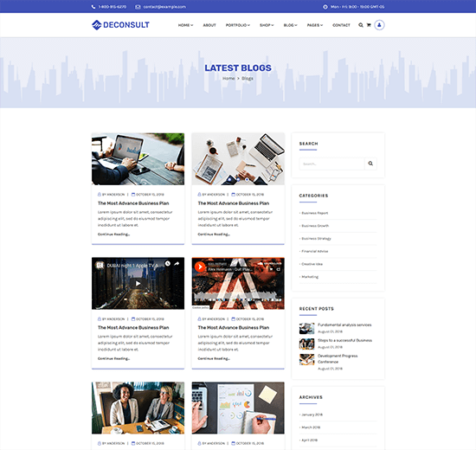Open the CONTACT menu item

click(341, 25)
